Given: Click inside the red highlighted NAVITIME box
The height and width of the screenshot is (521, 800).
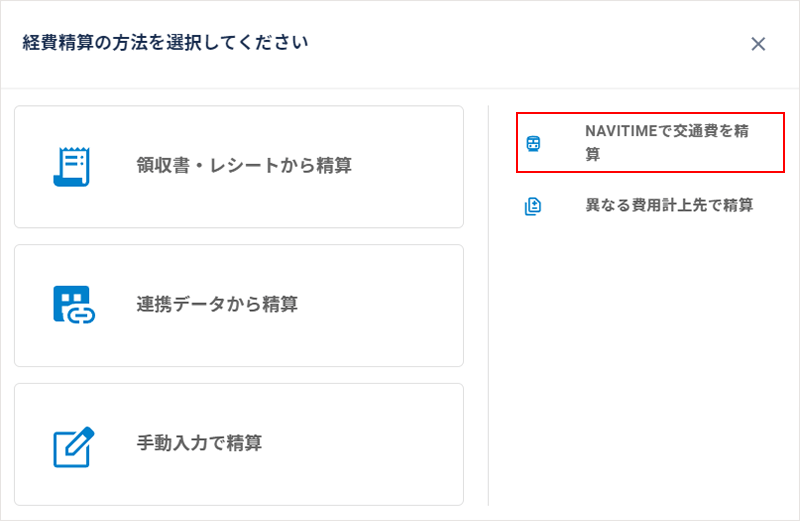Looking at the screenshot, I should tap(740, 157).
